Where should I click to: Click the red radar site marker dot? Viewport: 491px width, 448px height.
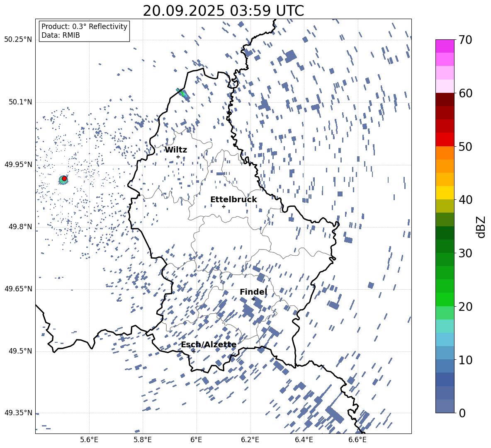(64, 179)
